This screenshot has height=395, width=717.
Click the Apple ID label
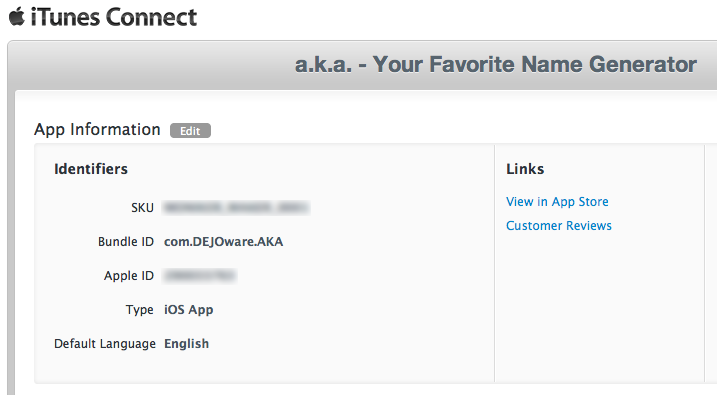click(x=128, y=276)
